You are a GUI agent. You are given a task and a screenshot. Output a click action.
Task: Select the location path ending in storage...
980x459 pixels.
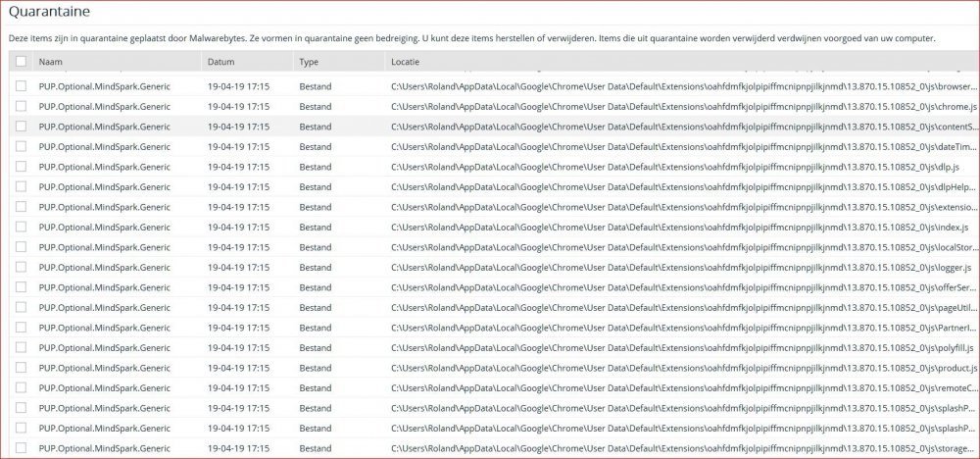[x=684, y=448]
